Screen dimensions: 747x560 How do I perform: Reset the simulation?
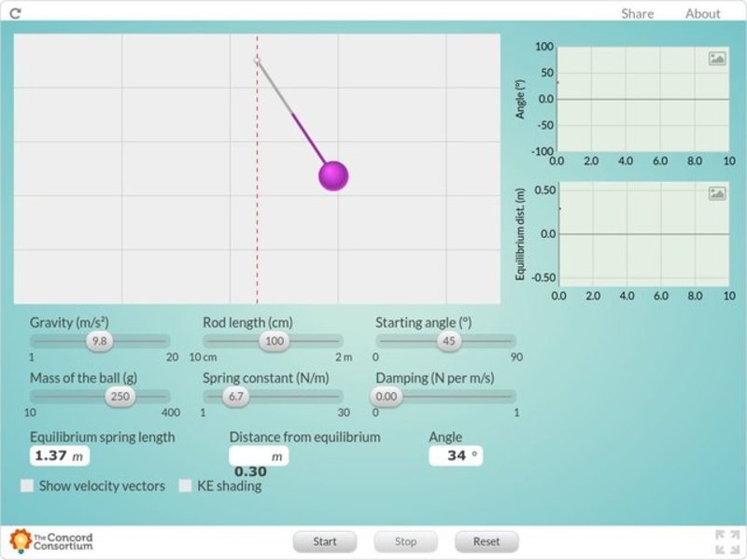[486, 541]
